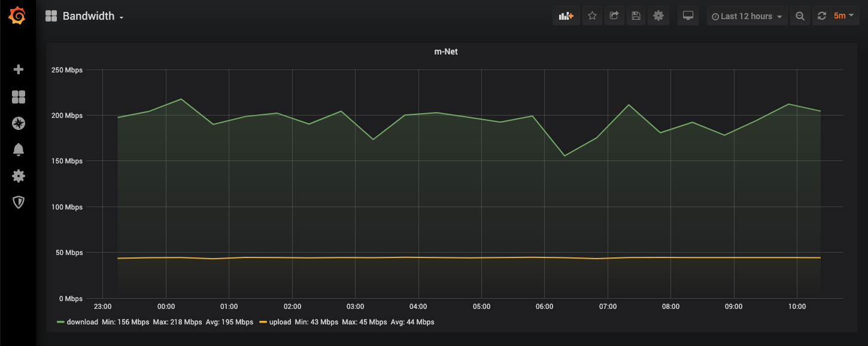This screenshot has height=346, width=868.
Task: Open the Grafana home logo
Action: click(18, 16)
